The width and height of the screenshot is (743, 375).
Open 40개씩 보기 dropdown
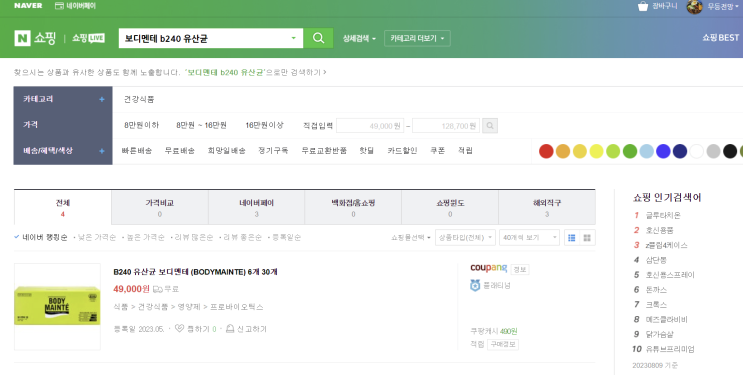click(529, 238)
